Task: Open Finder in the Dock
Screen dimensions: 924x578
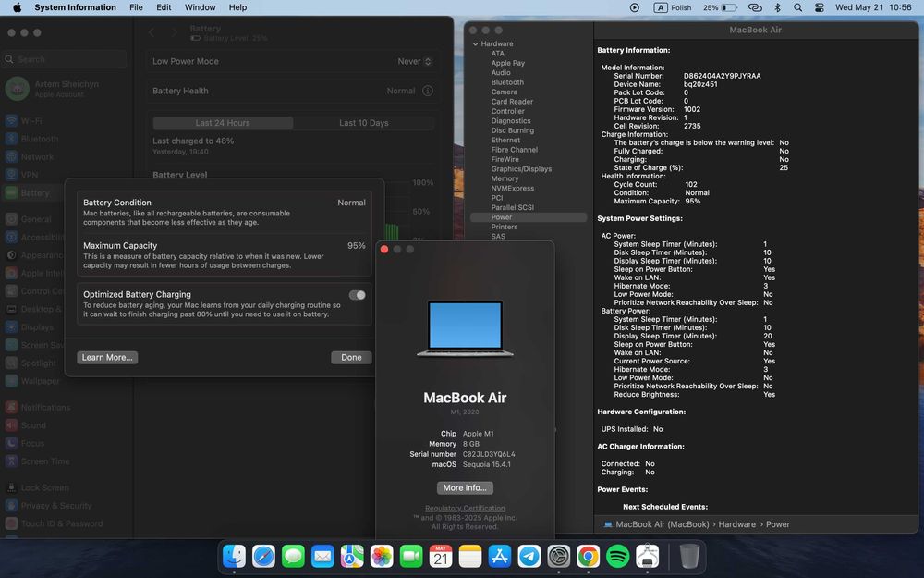Action: pyautogui.click(x=234, y=556)
